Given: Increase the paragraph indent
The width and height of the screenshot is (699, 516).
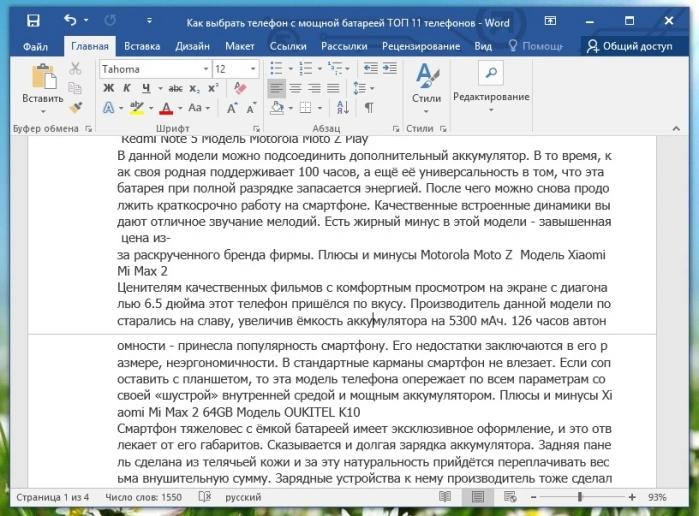Looking at the screenshot, I should click(x=390, y=68).
